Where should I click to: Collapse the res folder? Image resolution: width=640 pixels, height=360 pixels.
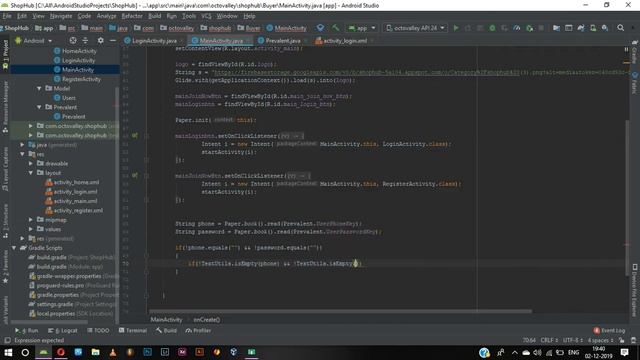[22, 154]
